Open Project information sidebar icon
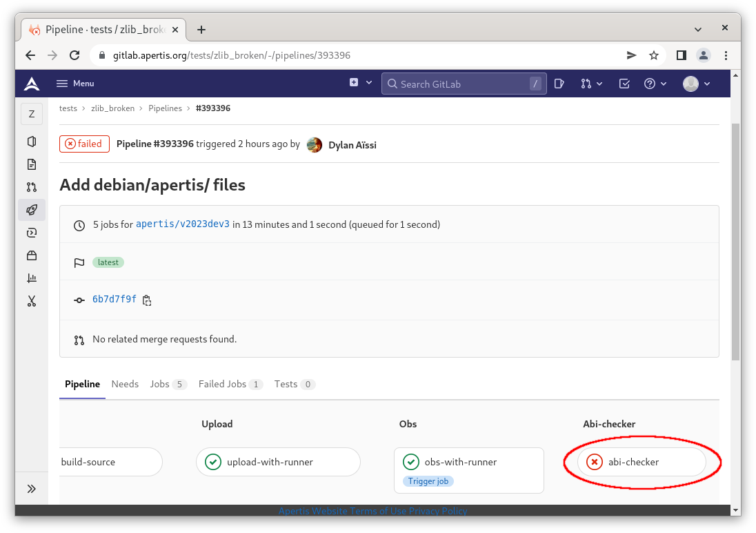The image size is (756, 533). click(32, 142)
